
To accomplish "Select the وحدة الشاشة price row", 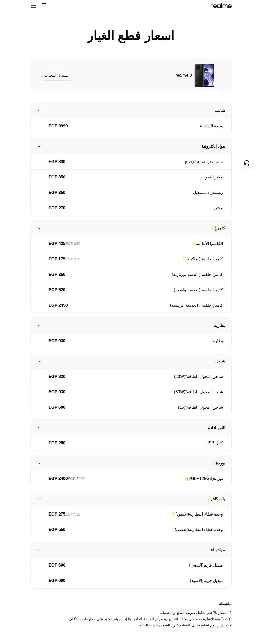I will [131, 126].
